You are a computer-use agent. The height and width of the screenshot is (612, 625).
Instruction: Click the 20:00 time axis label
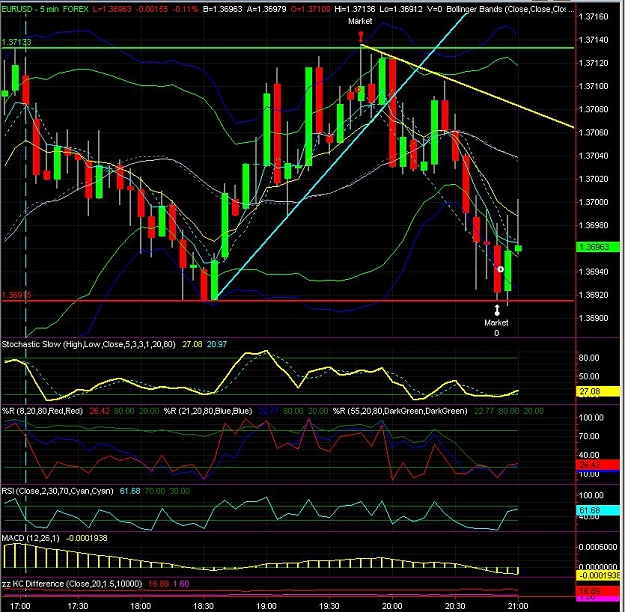[x=392, y=606]
